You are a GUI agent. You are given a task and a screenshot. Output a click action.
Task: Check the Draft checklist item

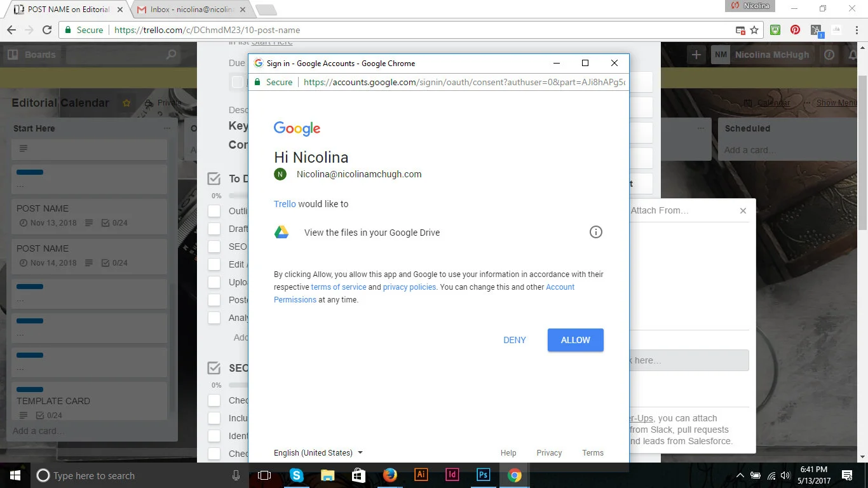click(x=214, y=229)
